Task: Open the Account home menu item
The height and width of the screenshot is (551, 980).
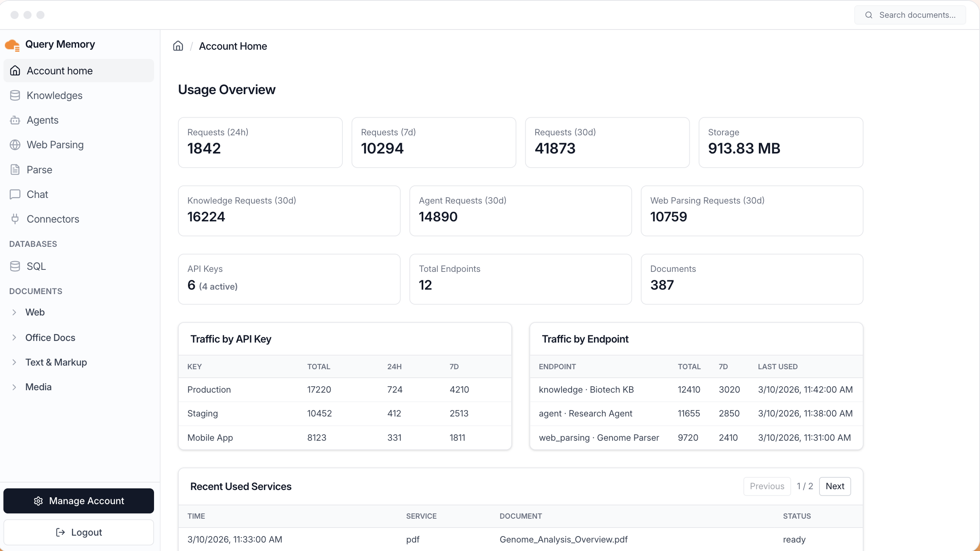Action: [x=59, y=71]
